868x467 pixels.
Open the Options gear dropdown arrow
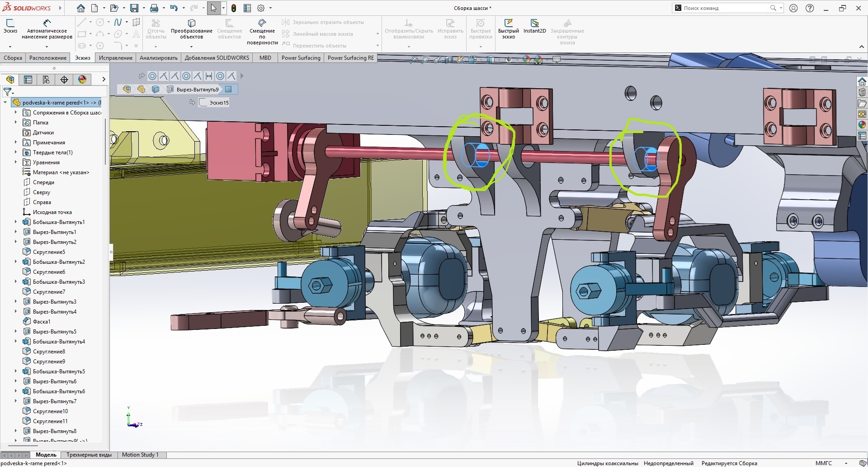click(271, 8)
